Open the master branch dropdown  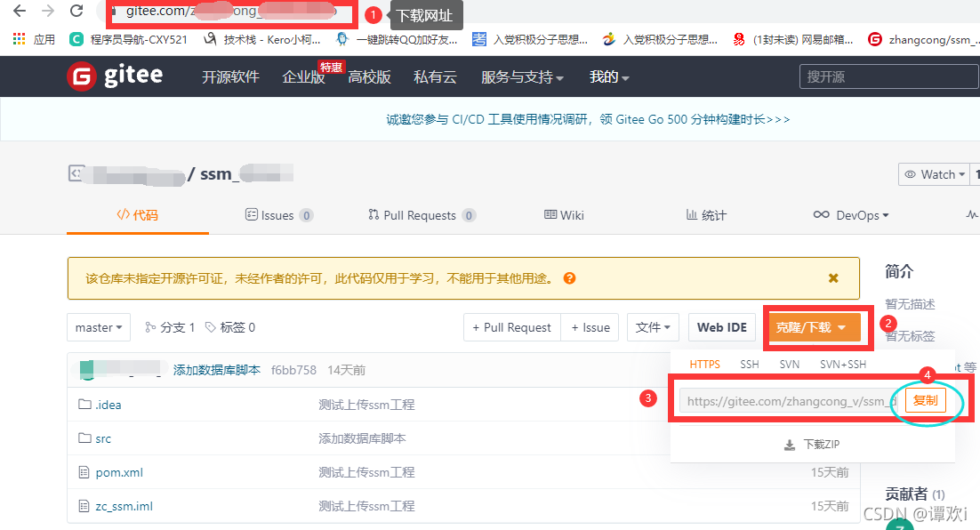[x=99, y=327]
